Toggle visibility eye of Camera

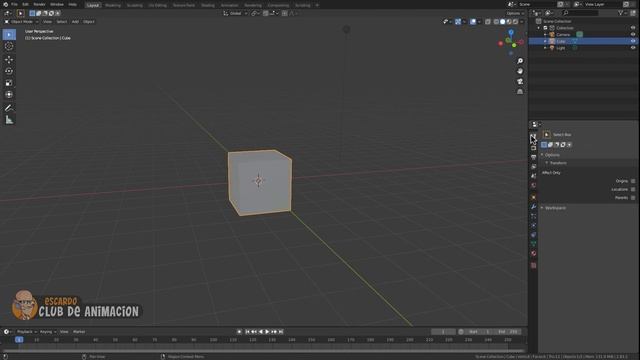(x=633, y=34)
